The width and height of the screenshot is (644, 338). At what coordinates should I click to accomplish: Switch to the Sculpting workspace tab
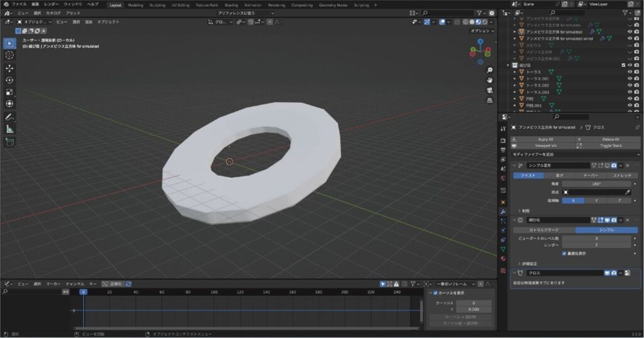[157, 5]
